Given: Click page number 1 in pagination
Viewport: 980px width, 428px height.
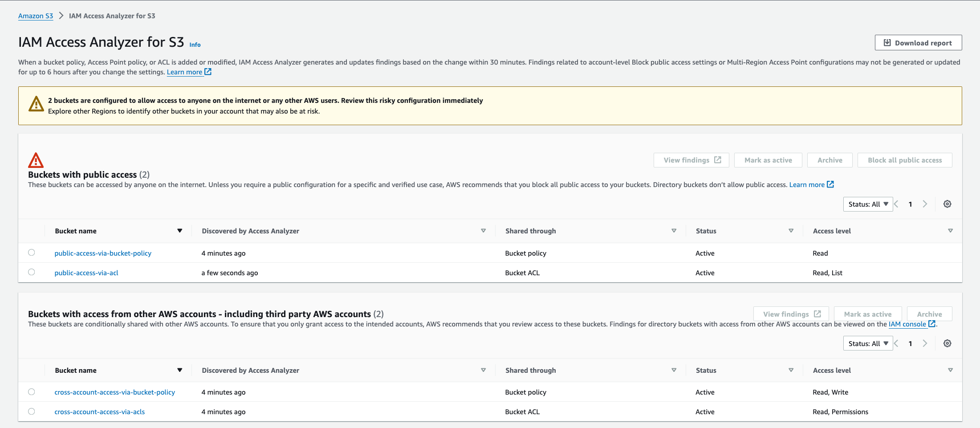Looking at the screenshot, I should (910, 204).
